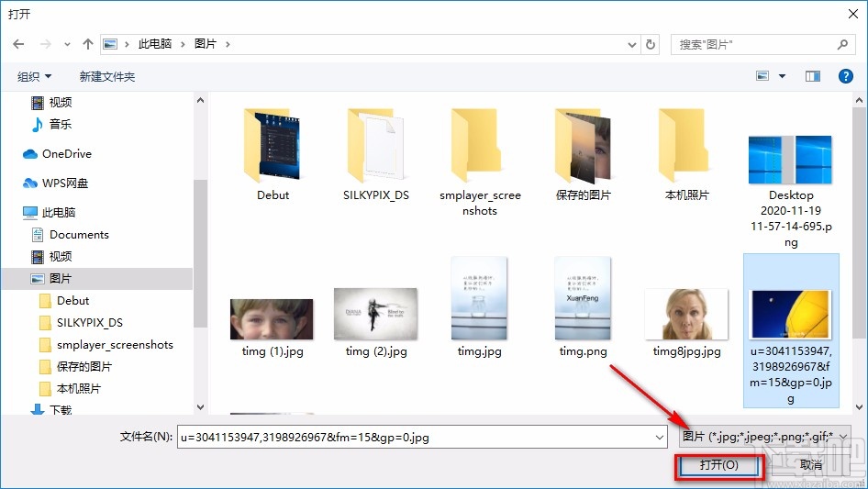Click the search magnifier icon
The height and width of the screenshot is (489, 868).
coord(842,44)
